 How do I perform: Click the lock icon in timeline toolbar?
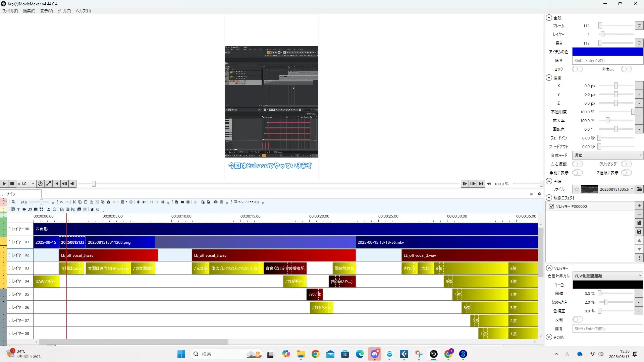108,202
